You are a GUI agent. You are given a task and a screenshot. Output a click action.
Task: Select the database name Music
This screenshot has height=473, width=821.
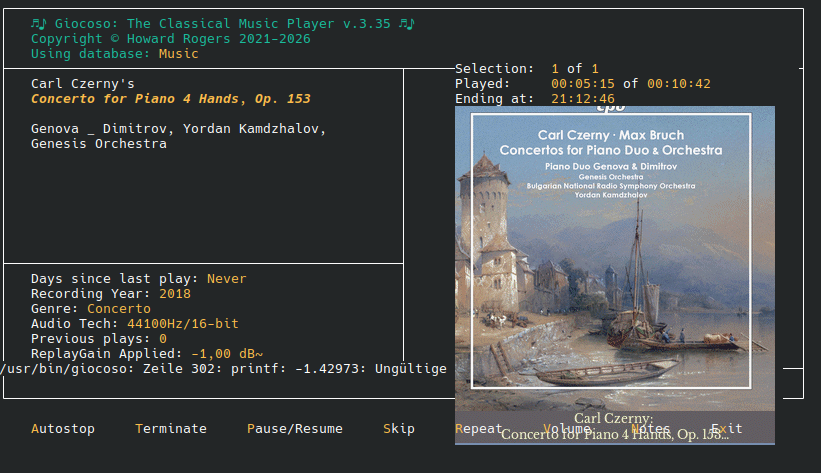(x=179, y=54)
